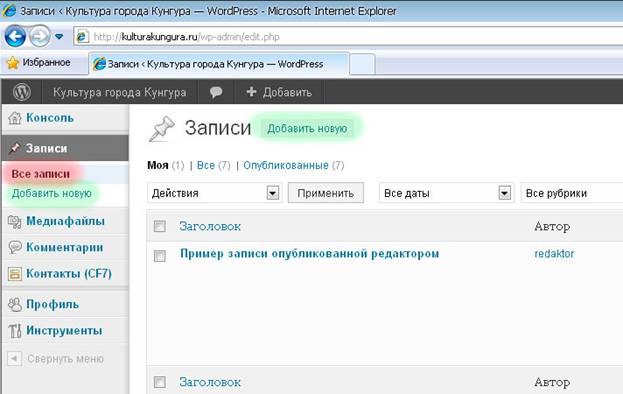Screen dimensions: 623x394
Task: Open comments bubble in admin bar
Action: 216,92
